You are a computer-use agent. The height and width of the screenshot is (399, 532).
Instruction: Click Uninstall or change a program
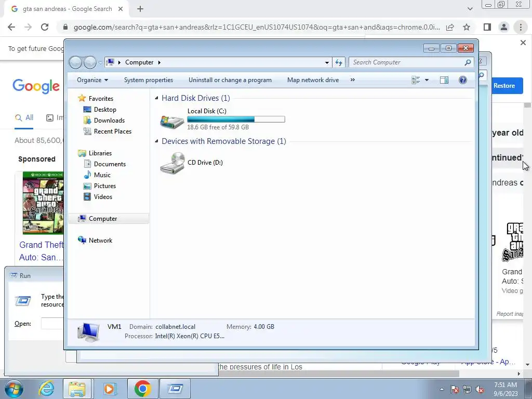coord(230,80)
